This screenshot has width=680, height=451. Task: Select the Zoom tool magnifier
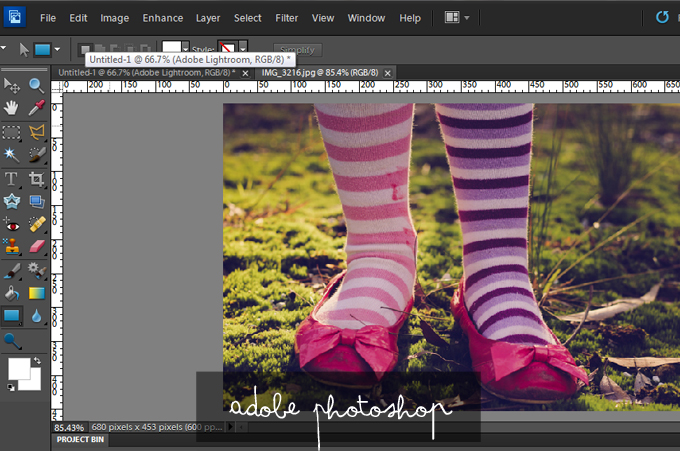36,86
